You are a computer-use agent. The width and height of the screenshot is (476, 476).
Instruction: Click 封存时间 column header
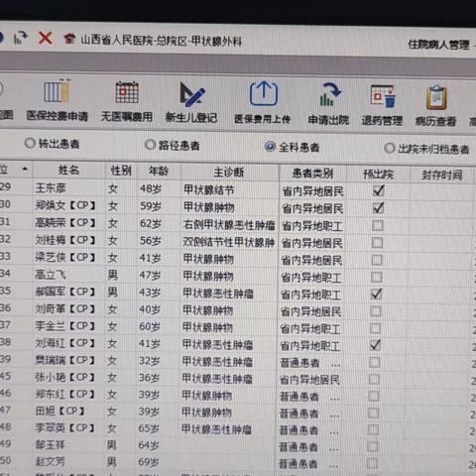point(442,176)
